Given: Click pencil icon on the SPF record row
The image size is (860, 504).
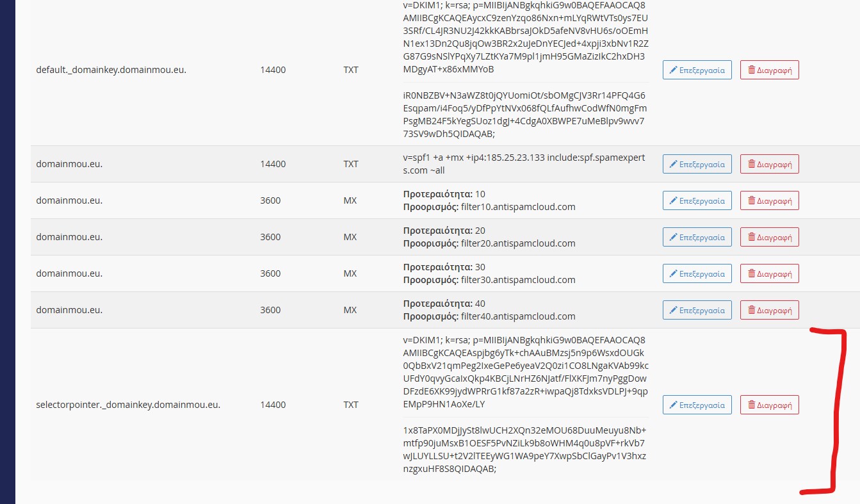Looking at the screenshot, I should [674, 165].
